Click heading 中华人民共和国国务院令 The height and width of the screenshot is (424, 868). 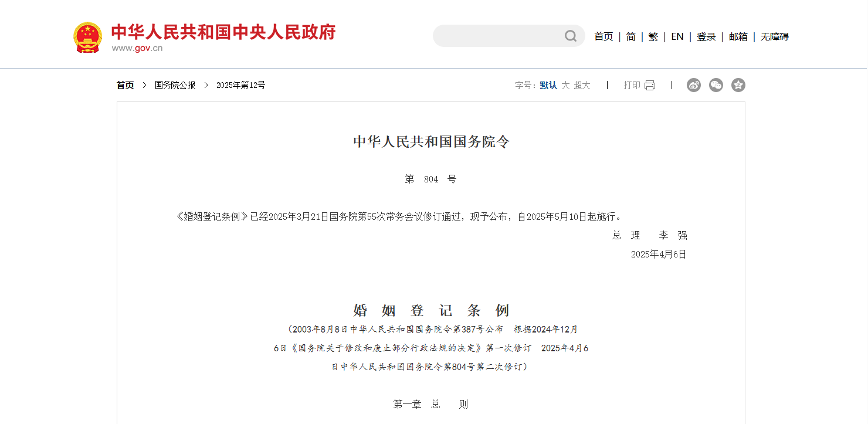click(x=431, y=141)
